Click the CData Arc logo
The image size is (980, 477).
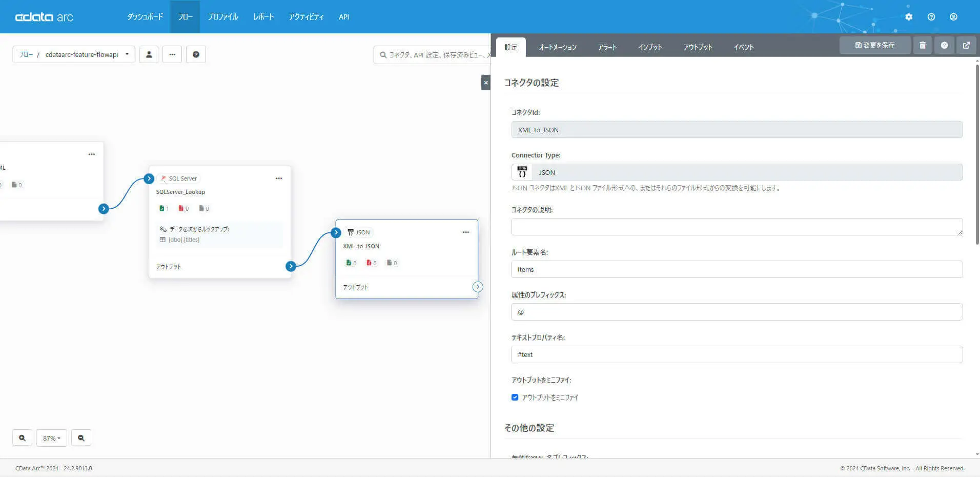click(x=44, y=17)
